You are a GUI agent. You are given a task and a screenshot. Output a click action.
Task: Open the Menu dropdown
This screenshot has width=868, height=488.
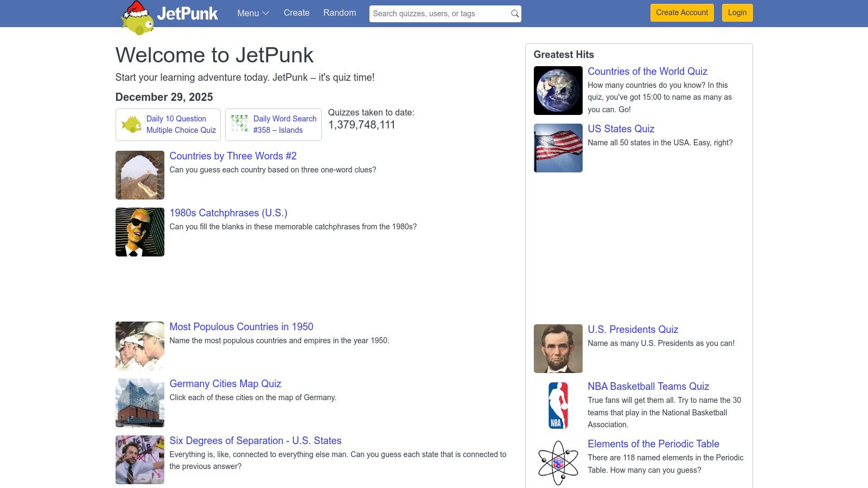click(252, 13)
